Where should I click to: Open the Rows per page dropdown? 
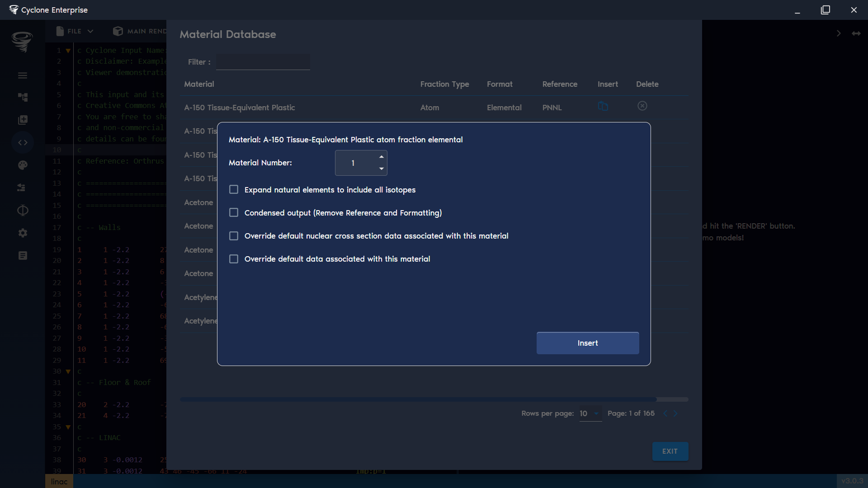[590, 413]
